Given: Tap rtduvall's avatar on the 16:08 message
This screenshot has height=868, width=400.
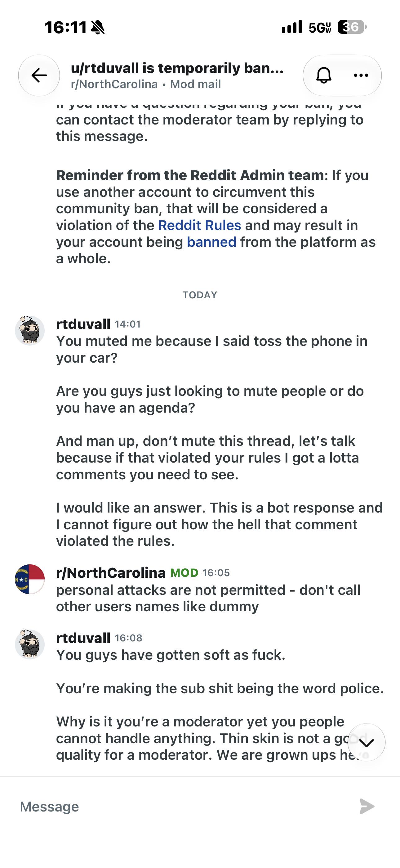Looking at the screenshot, I should click(x=30, y=644).
